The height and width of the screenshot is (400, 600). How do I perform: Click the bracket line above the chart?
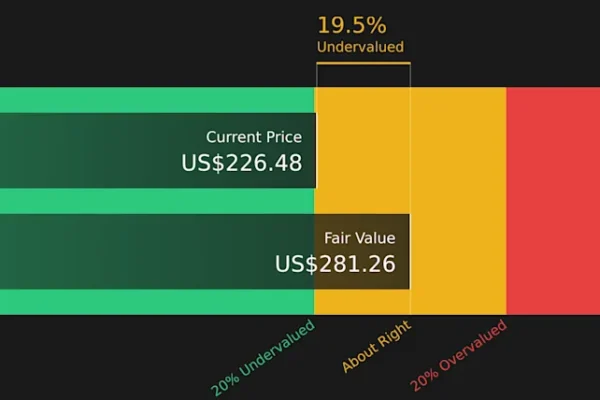[363, 64]
